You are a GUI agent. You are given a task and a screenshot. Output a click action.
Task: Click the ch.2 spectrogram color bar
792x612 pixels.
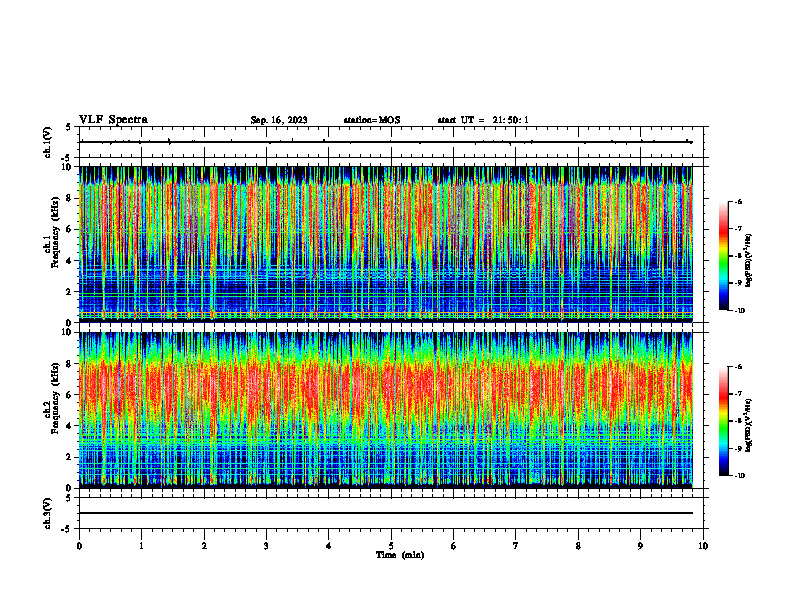click(724, 421)
